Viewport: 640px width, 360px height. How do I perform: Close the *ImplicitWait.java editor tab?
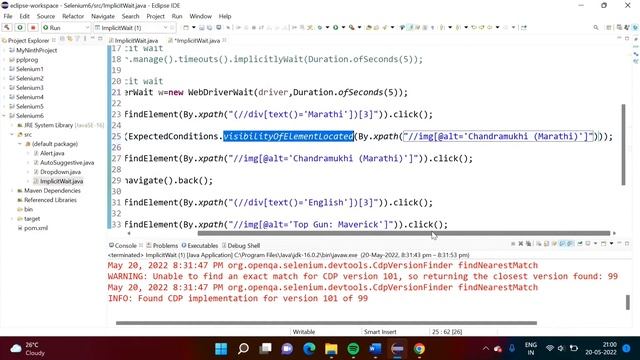(x=224, y=40)
